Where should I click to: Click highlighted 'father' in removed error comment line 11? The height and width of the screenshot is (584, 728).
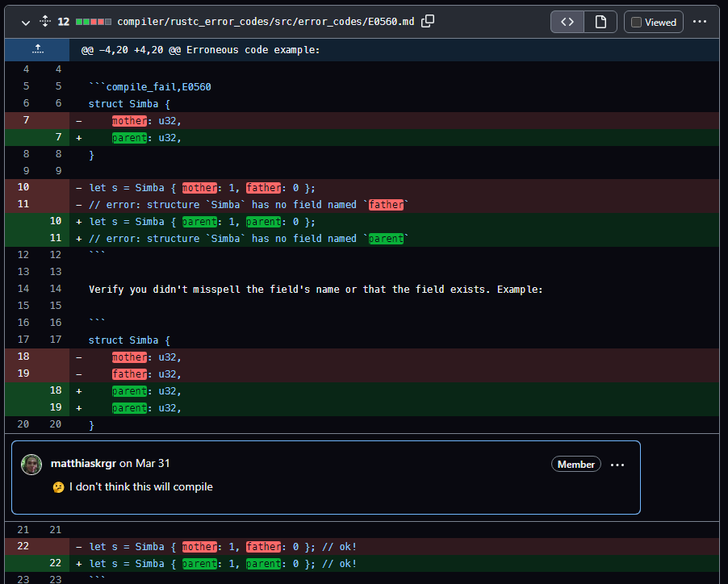pyautogui.click(x=387, y=205)
